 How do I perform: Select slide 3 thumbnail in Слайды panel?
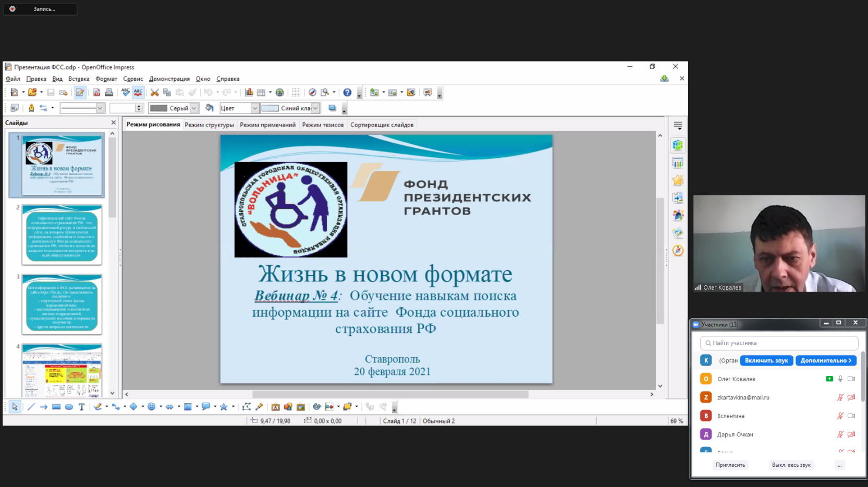62,304
